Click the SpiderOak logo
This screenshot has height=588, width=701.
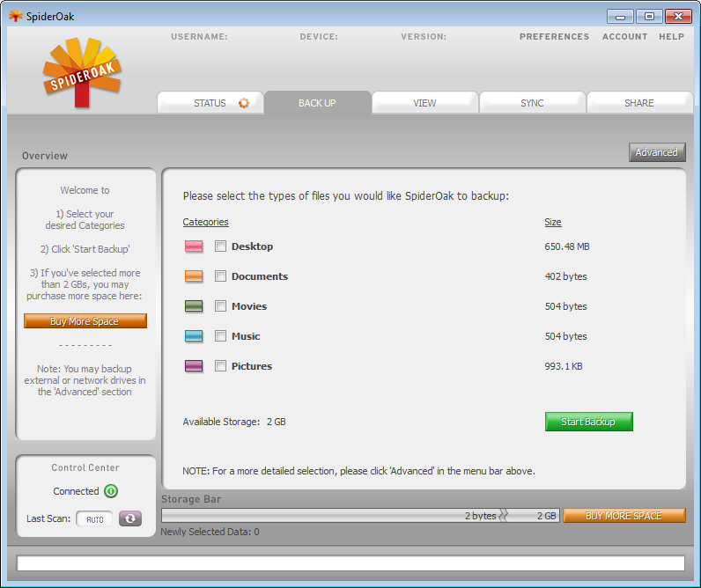(81, 72)
